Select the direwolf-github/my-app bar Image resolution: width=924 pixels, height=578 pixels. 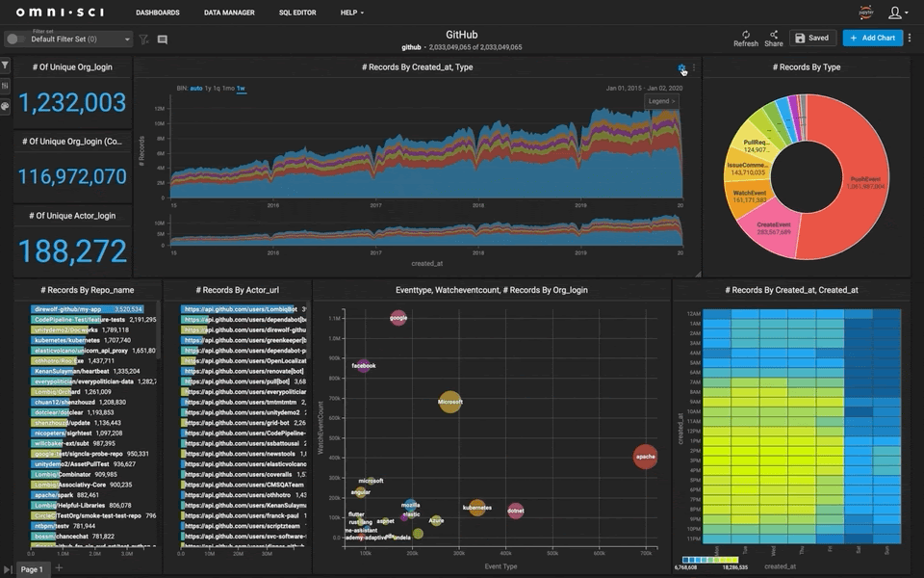[x=88, y=309]
